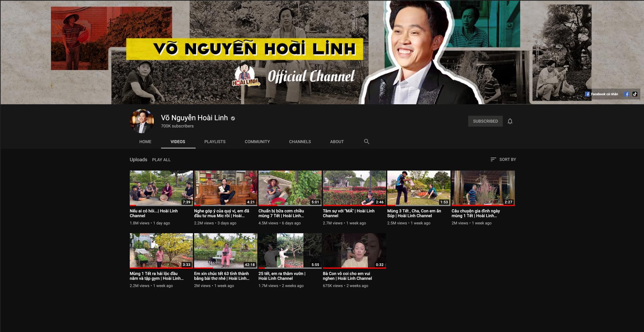The width and height of the screenshot is (644, 332).
Task: Open the 3:33 'Mùng 1 Tết ra hái lộc' thumbnail
Action: coord(161,251)
